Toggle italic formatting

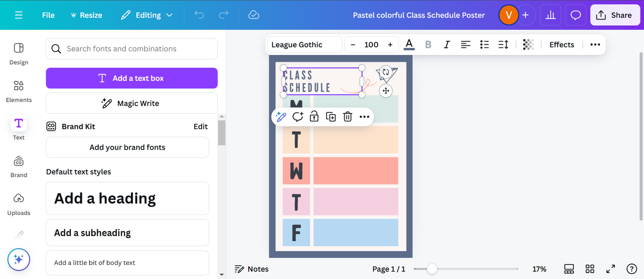coord(447,44)
